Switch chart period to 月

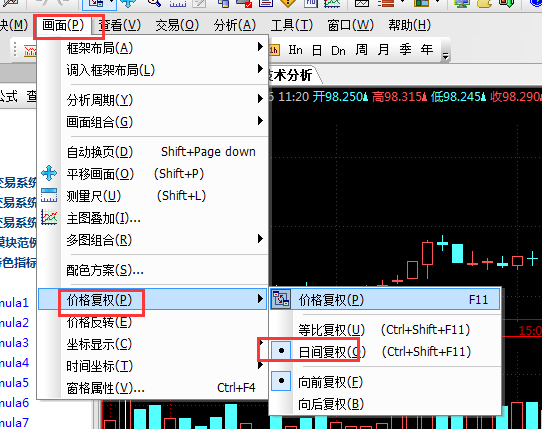[383, 50]
